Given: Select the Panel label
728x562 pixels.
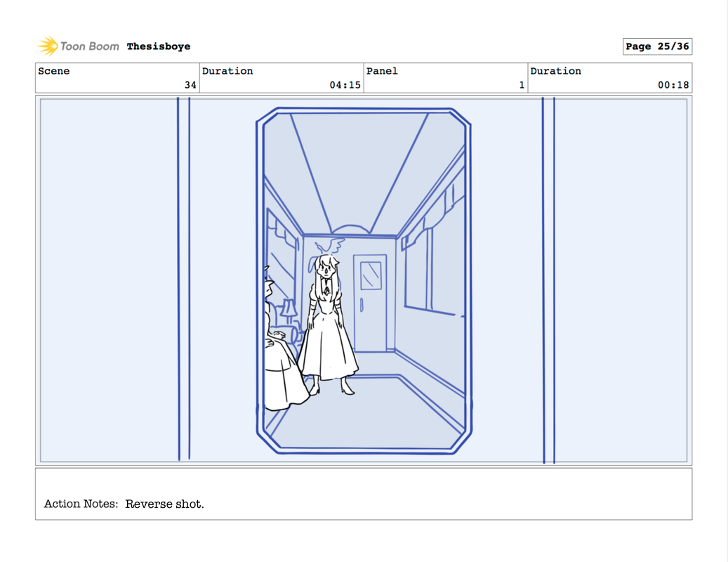Looking at the screenshot, I should tap(382, 71).
